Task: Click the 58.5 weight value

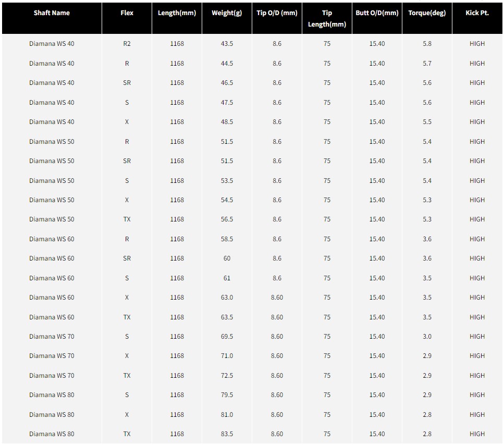Action: (x=227, y=239)
